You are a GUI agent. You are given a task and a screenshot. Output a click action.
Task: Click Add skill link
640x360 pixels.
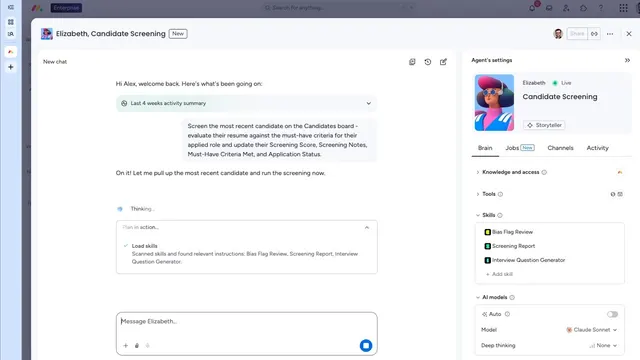click(499, 274)
